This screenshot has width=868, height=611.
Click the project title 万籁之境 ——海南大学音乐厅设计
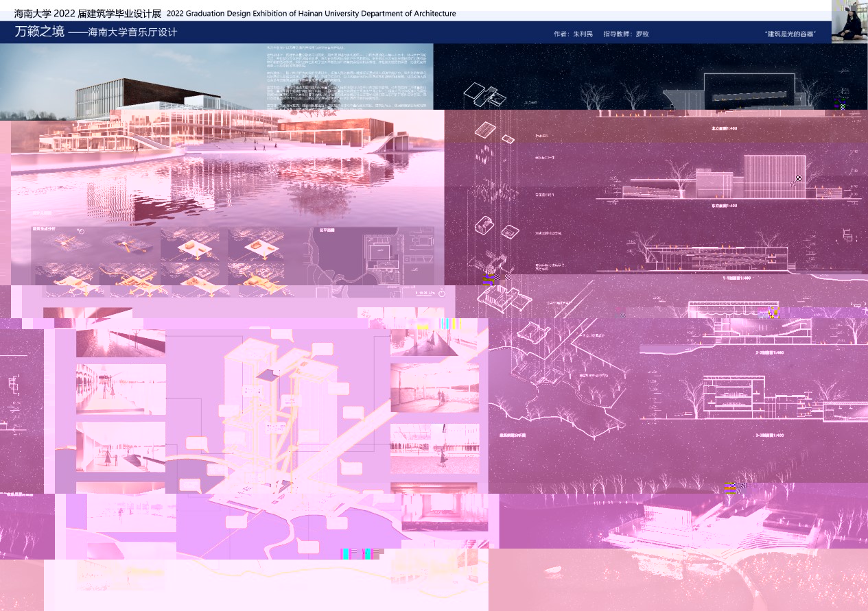coord(95,32)
